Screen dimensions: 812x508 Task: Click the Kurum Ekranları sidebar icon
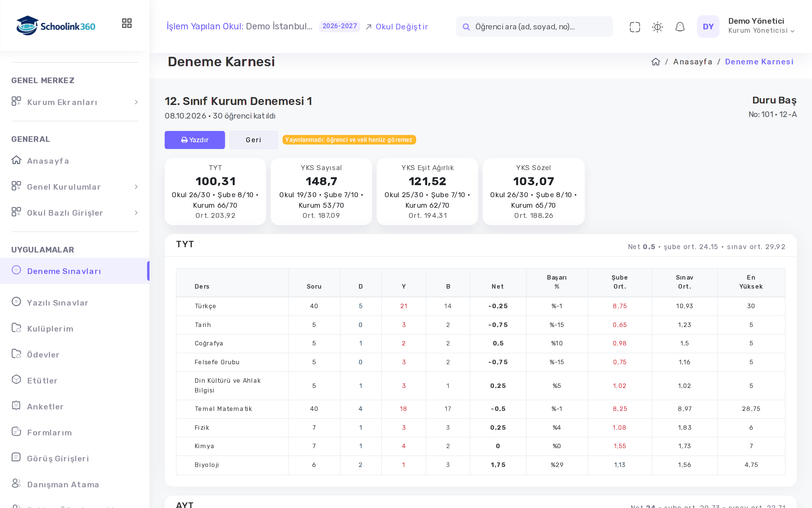(x=16, y=101)
